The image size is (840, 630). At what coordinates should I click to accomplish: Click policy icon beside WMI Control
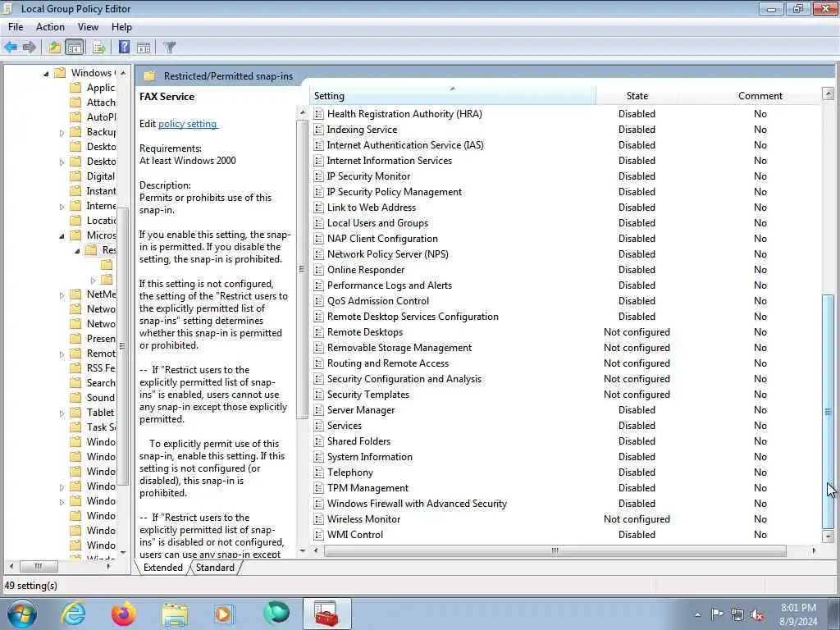[x=319, y=535]
